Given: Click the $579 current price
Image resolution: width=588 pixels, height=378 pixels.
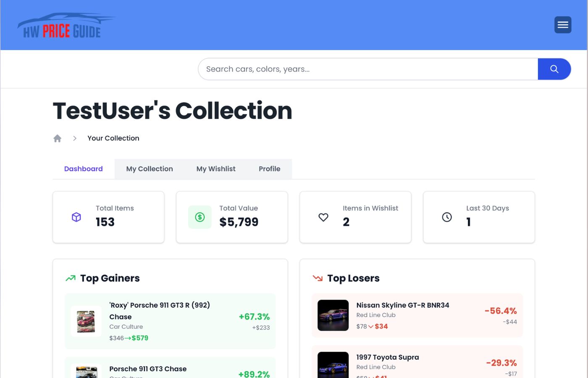Looking at the screenshot, I should click(x=140, y=338).
